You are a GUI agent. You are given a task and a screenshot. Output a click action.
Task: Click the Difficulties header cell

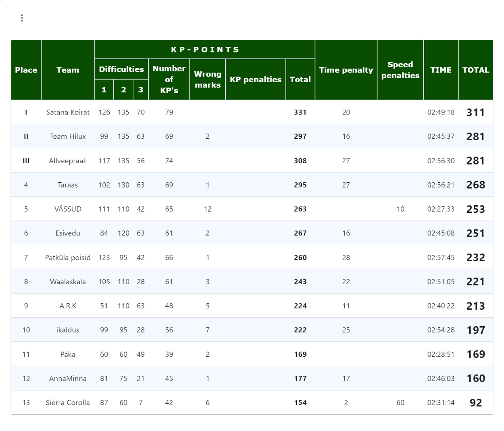[121, 69]
